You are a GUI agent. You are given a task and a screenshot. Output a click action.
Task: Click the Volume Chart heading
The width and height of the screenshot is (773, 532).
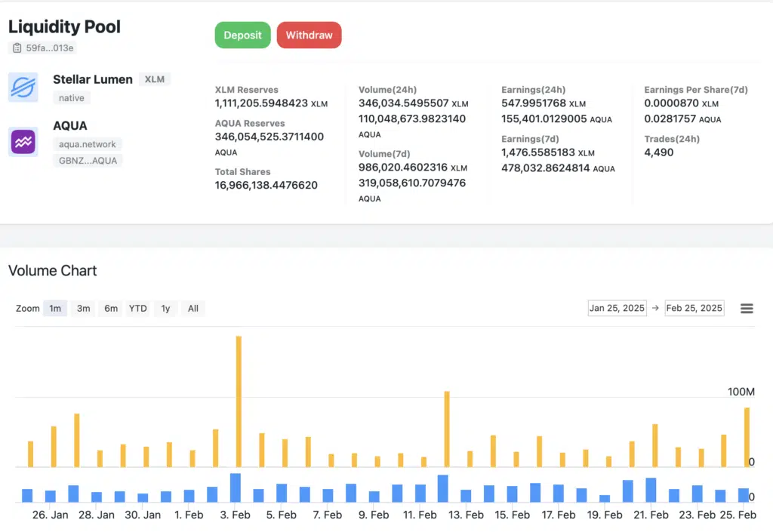[x=53, y=270]
